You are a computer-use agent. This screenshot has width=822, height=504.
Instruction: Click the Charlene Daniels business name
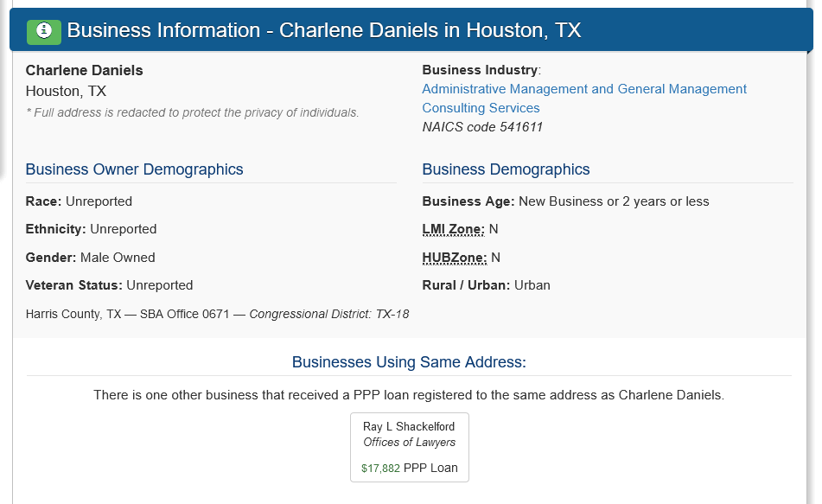[84, 70]
